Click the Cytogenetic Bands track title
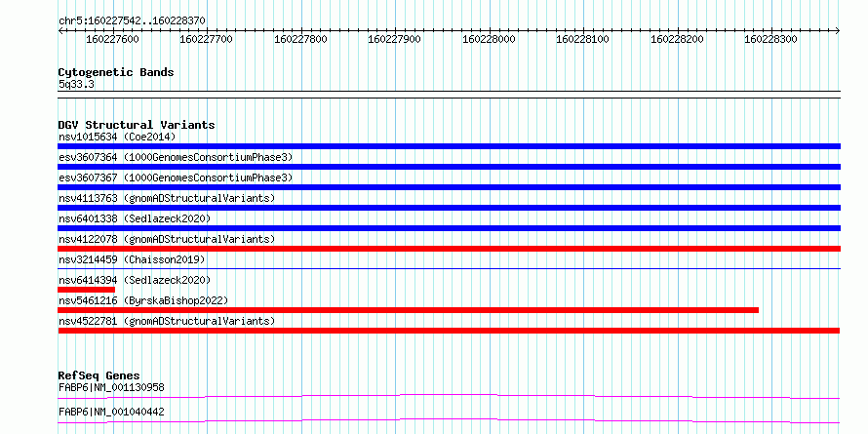 (x=116, y=72)
